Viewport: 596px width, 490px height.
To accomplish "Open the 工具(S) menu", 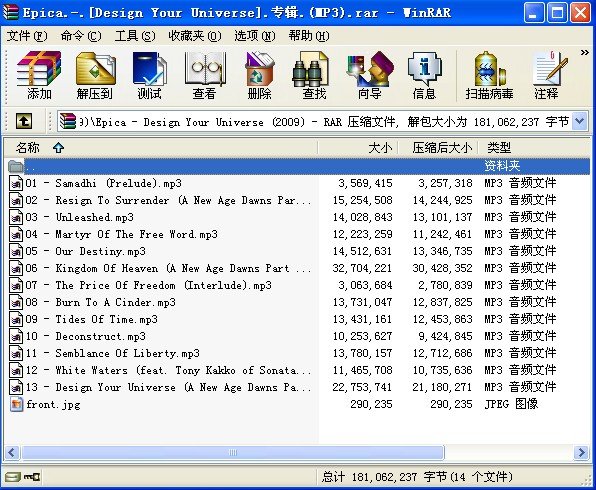I will 135,36.
